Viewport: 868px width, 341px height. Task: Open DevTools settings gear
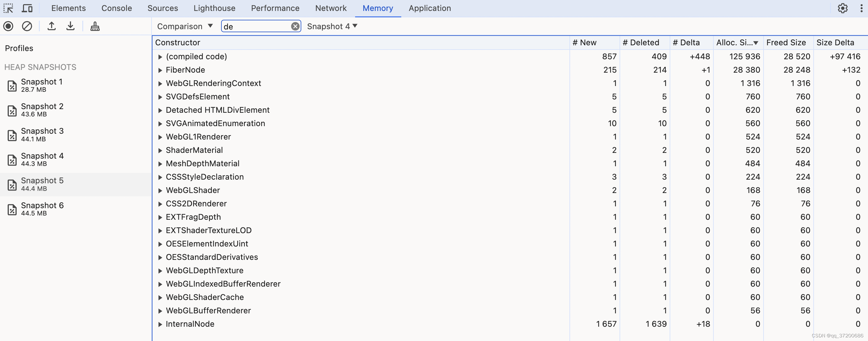pos(842,8)
